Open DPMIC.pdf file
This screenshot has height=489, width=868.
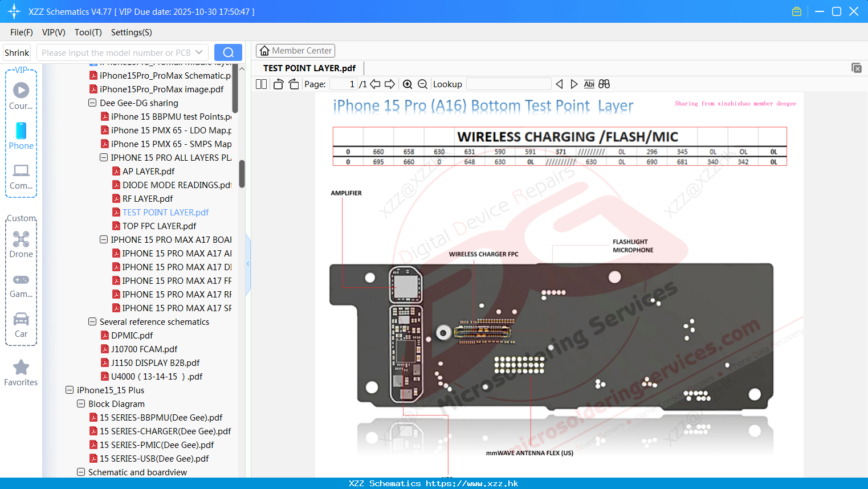coord(132,336)
